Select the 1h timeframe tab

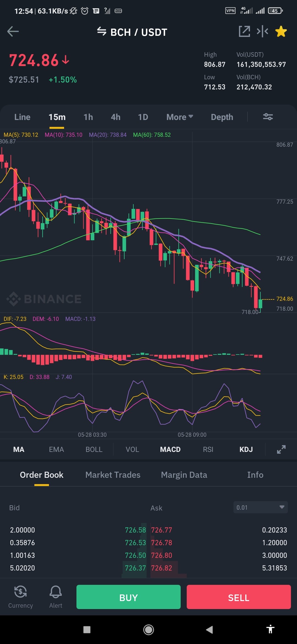[x=88, y=117]
